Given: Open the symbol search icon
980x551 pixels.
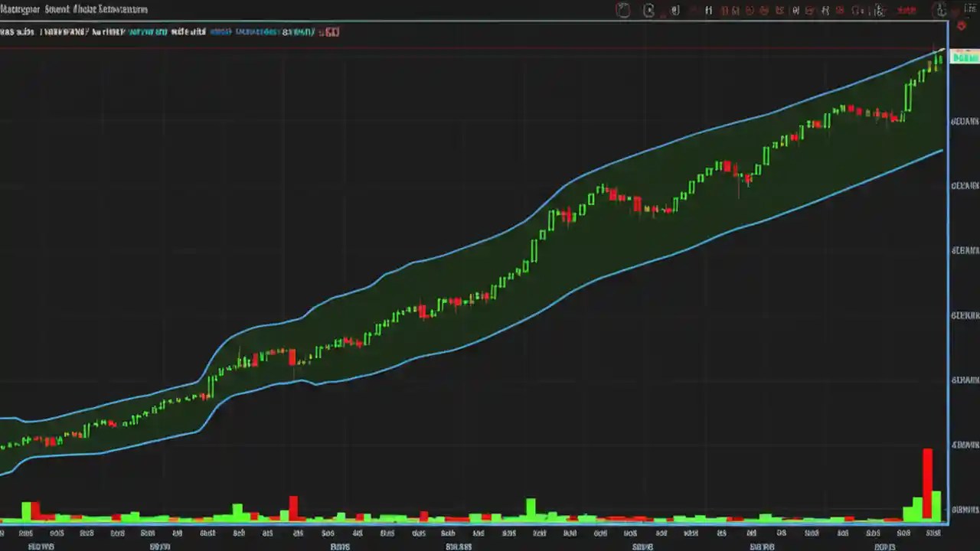Looking at the screenshot, I should (624, 10).
